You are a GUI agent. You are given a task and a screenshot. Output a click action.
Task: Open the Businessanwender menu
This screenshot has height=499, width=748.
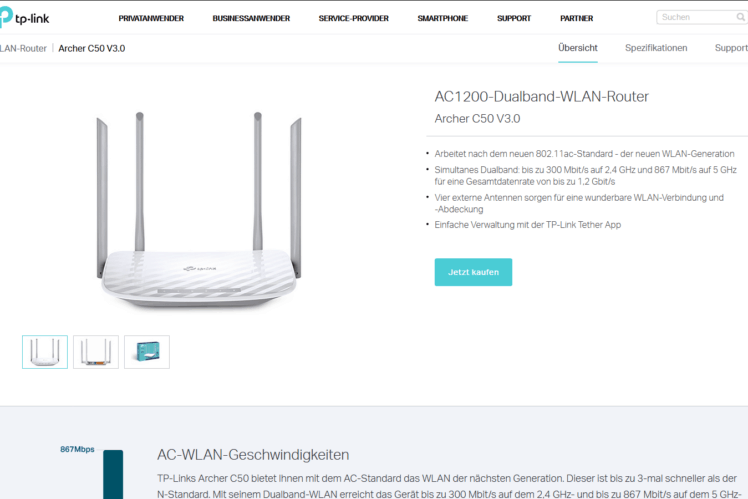coord(251,18)
